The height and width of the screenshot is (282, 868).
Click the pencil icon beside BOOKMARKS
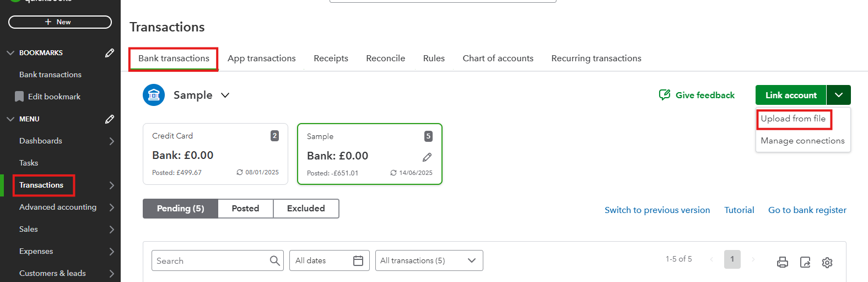[x=110, y=53]
